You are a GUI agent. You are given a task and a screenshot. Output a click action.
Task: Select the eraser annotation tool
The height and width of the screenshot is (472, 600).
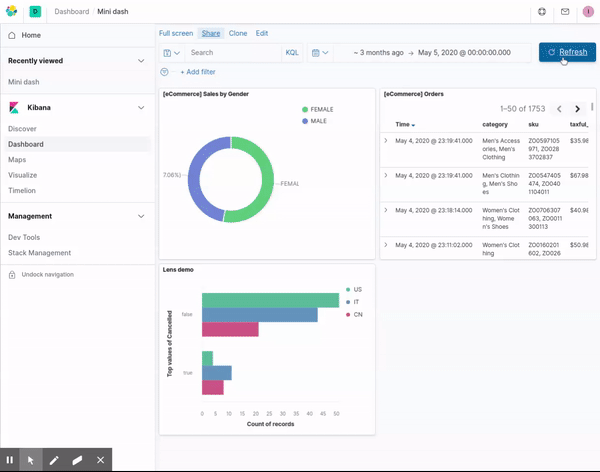(77, 460)
